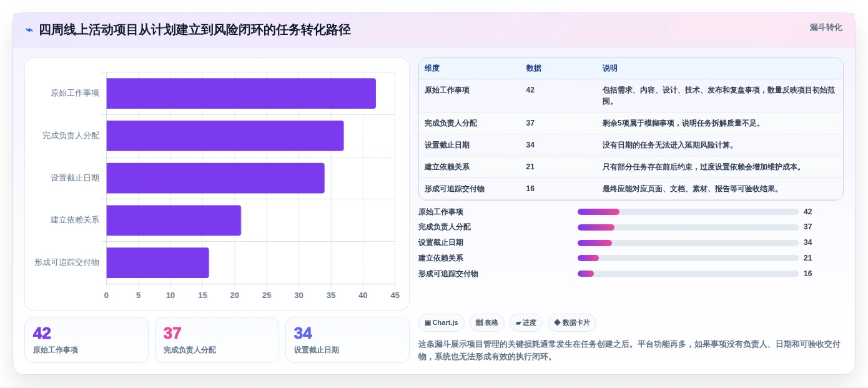Click the 建立依赖关系 progress bar

688,258
